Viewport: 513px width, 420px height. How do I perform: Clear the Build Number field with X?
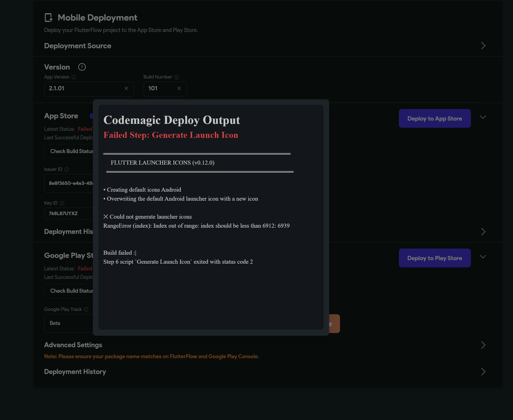point(179,88)
